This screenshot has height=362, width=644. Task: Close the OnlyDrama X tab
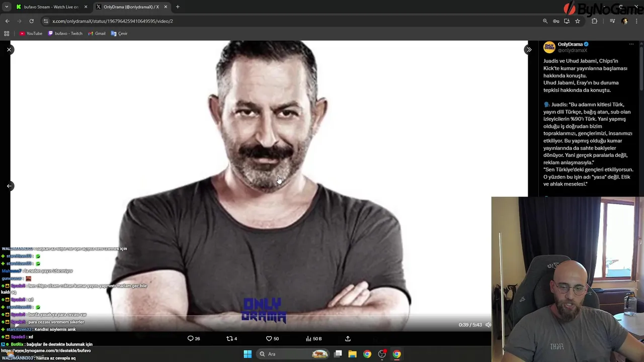(x=166, y=7)
